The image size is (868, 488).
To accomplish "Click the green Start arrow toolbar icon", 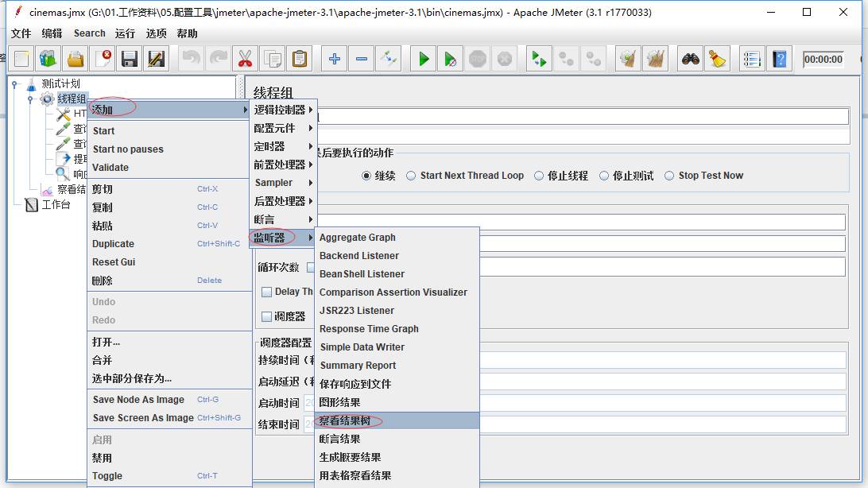I will pos(424,59).
